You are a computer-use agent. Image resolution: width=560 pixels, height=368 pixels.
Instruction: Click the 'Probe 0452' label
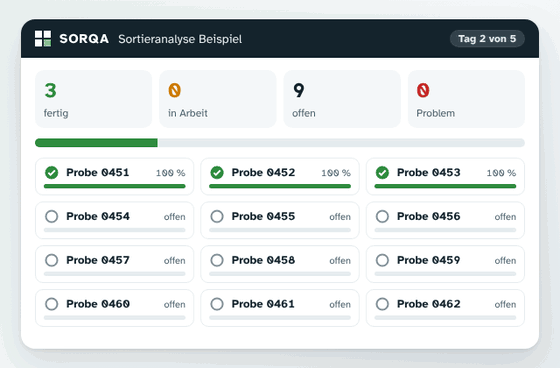(263, 173)
